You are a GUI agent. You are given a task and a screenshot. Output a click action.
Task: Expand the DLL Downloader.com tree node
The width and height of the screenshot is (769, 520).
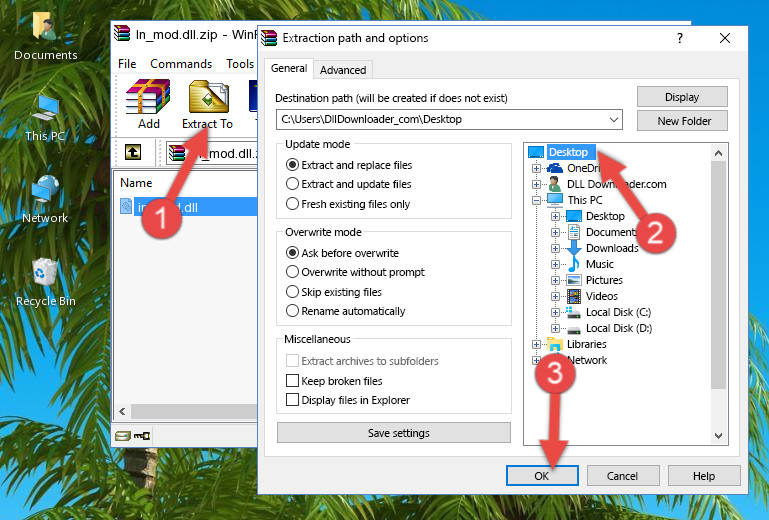pyautogui.click(x=536, y=184)
